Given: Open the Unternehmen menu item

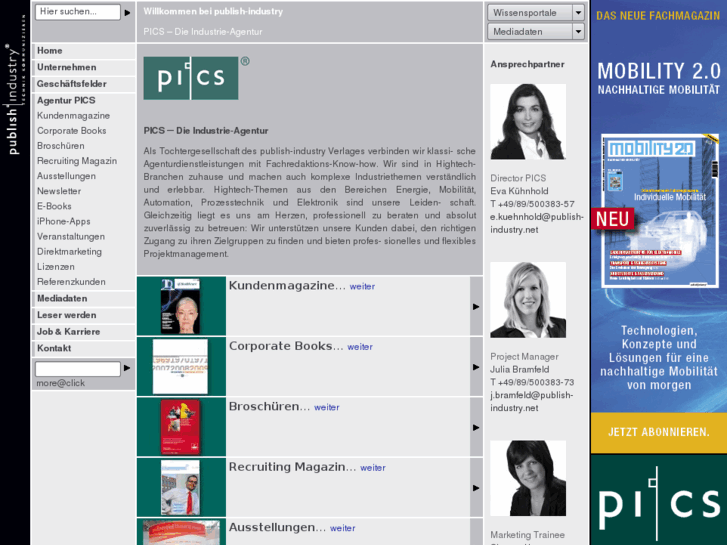Looking at the screenshot, I should (67, 67).
